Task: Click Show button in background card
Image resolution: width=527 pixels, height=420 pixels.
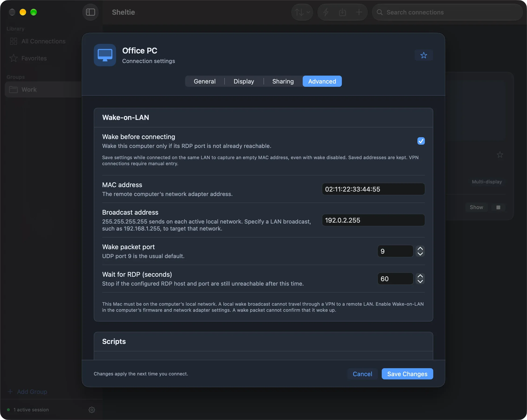Action: [476, 207]
